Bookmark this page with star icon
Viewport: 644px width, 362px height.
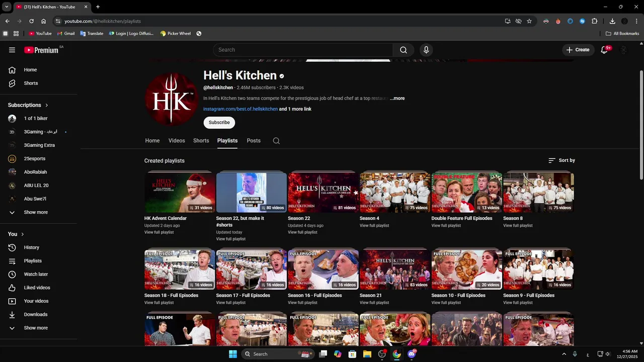click(529, 21)
